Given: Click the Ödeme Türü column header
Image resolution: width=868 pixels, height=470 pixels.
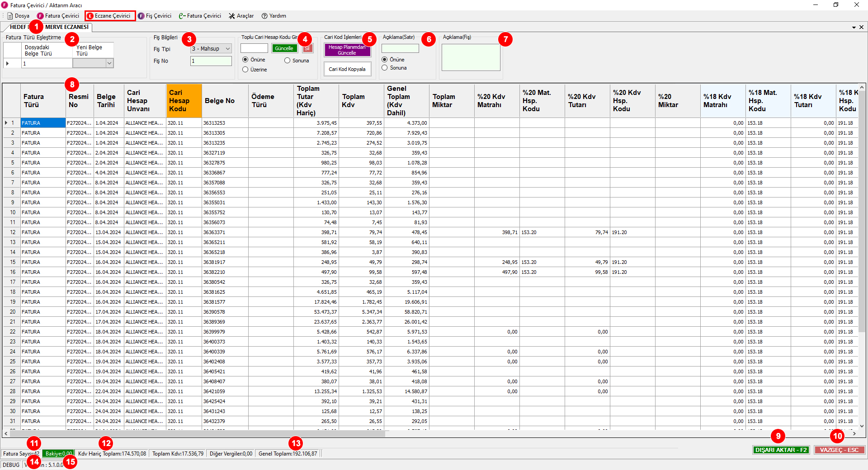Looking at the screenshot, I should (x=271, y=101).
